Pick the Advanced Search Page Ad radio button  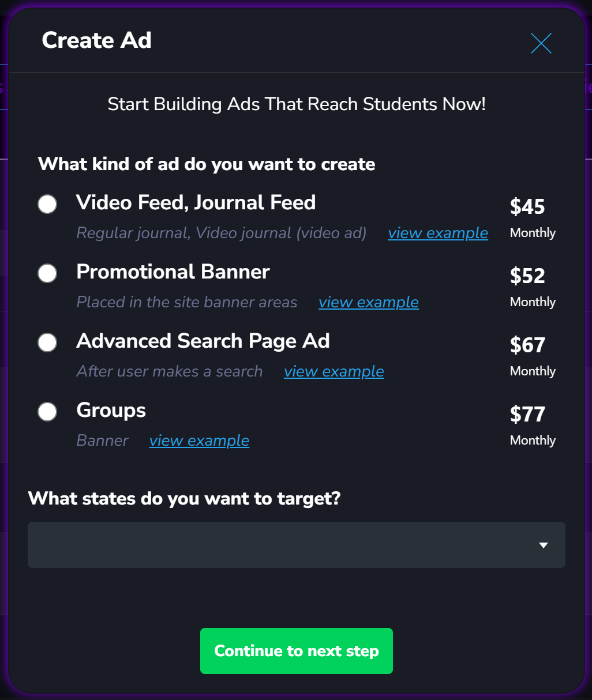pos(47,343)
